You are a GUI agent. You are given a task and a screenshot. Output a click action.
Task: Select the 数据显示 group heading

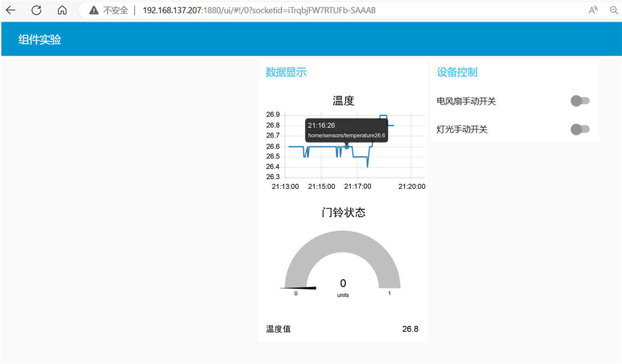286,72
